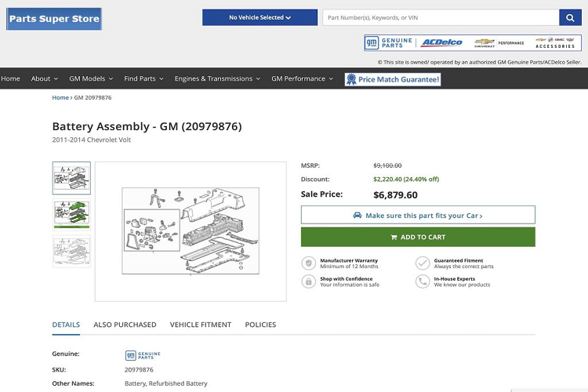Expand the Engines & Transmissions menu

coord(218,78)
